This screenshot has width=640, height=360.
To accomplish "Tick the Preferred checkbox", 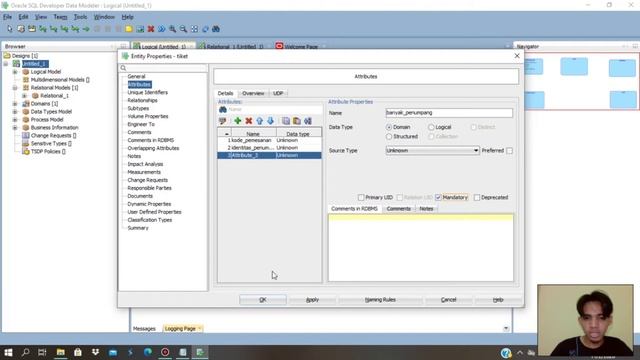I will [509, 151].
